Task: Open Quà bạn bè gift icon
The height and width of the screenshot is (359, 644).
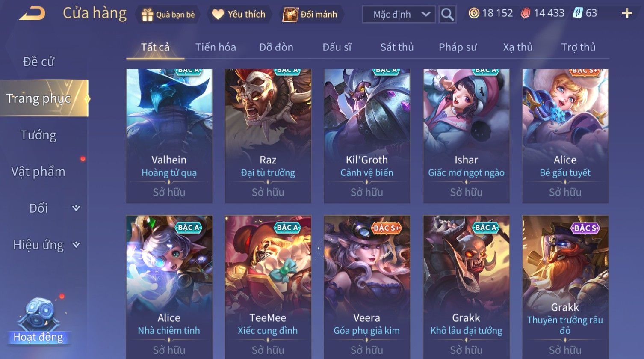Action: click(x=147, y=15)
